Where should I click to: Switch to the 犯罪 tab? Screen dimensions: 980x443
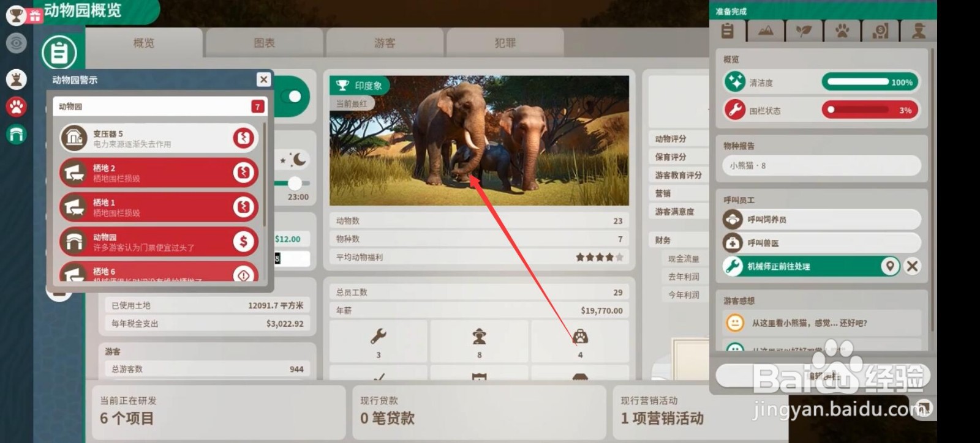[505, 43]
